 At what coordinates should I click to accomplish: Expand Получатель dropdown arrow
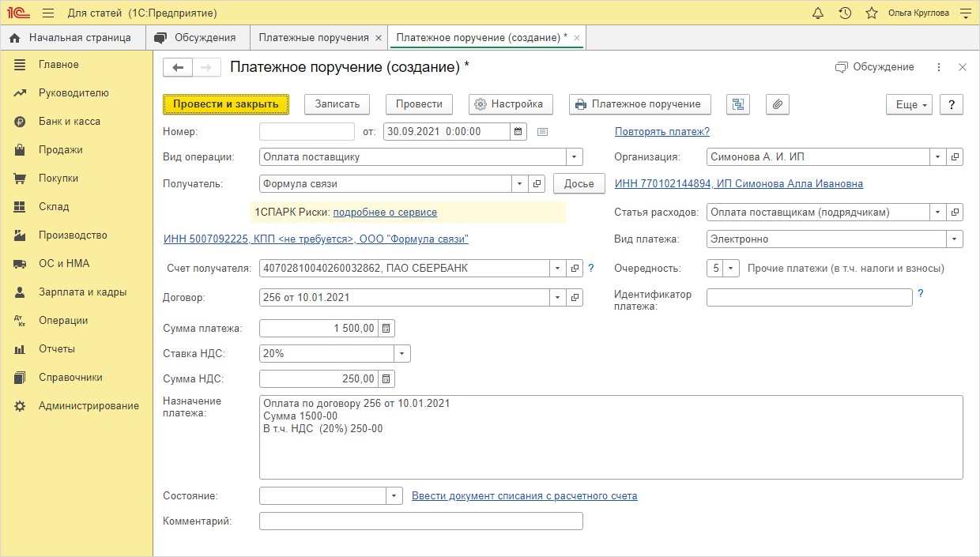pyautogui.click(x=520, y=183)
